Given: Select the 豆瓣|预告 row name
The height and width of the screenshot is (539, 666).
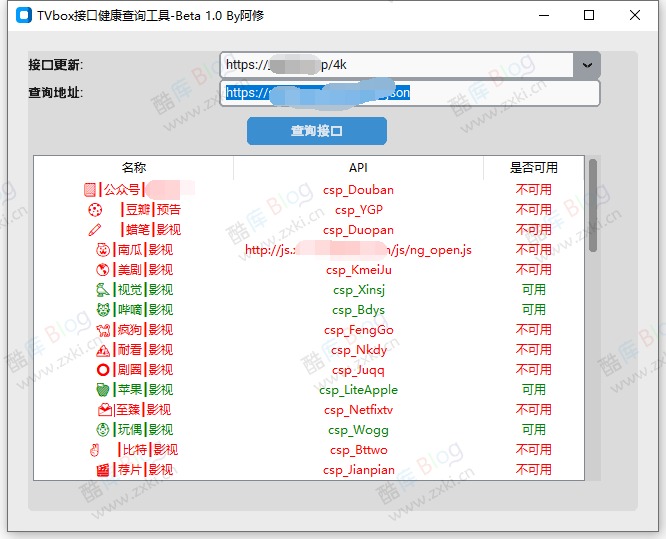Looking at the screenshot, I should (151, 209).
